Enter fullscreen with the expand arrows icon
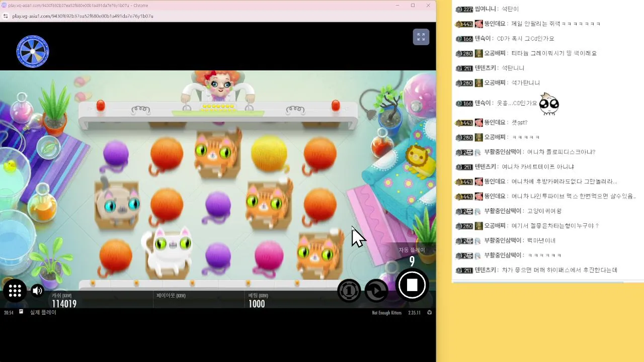 click(421, 37)
